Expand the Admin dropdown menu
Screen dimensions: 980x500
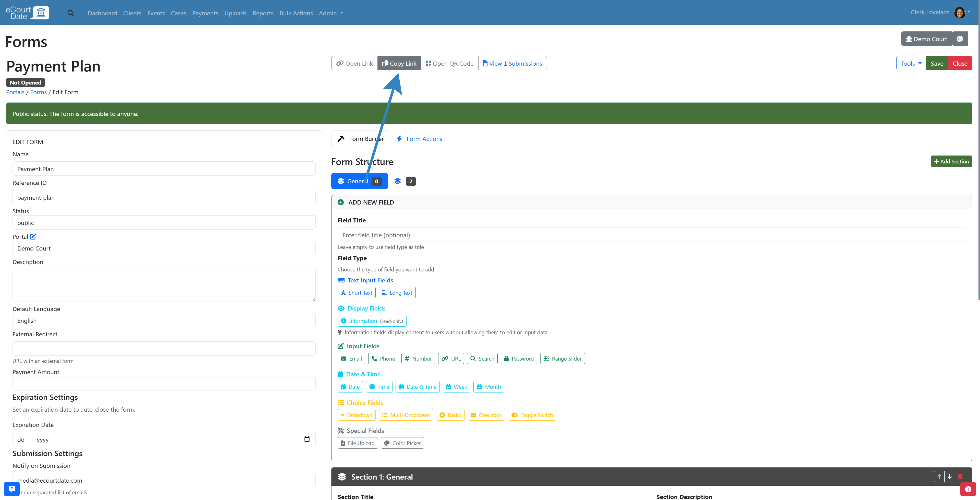click(x=331, y=13)
